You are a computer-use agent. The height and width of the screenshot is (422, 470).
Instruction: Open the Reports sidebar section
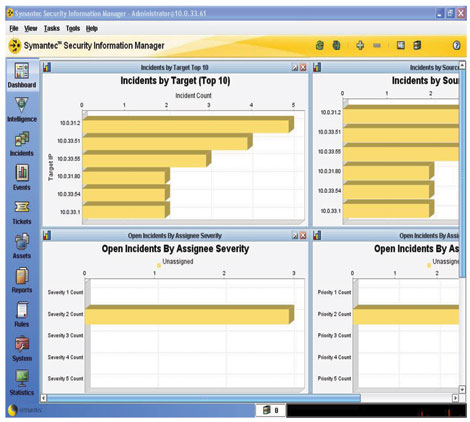[22, 281]
